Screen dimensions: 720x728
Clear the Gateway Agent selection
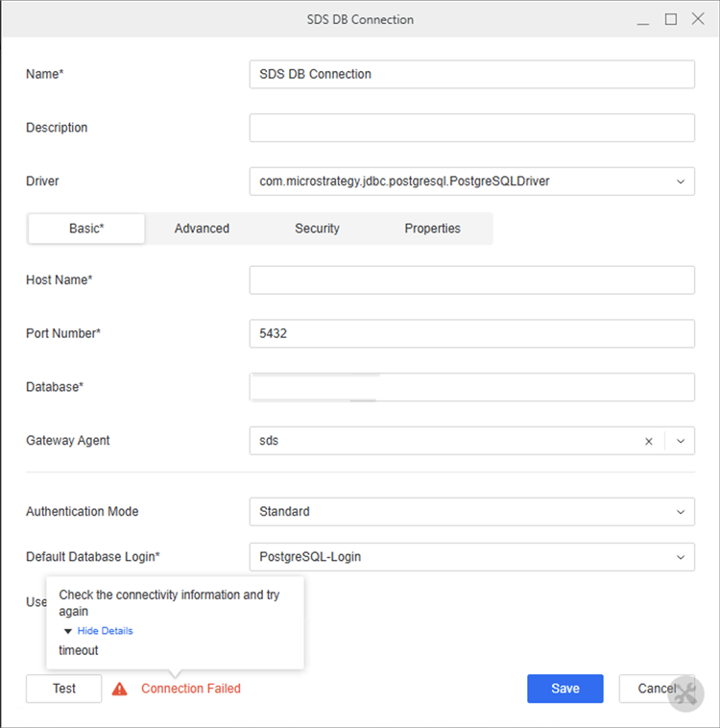click(648, 441)
